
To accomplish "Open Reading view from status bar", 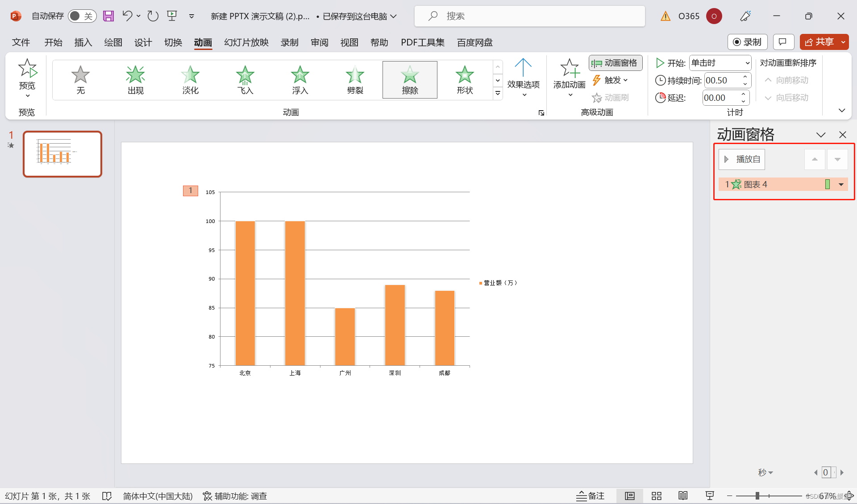I will (683, 496).
